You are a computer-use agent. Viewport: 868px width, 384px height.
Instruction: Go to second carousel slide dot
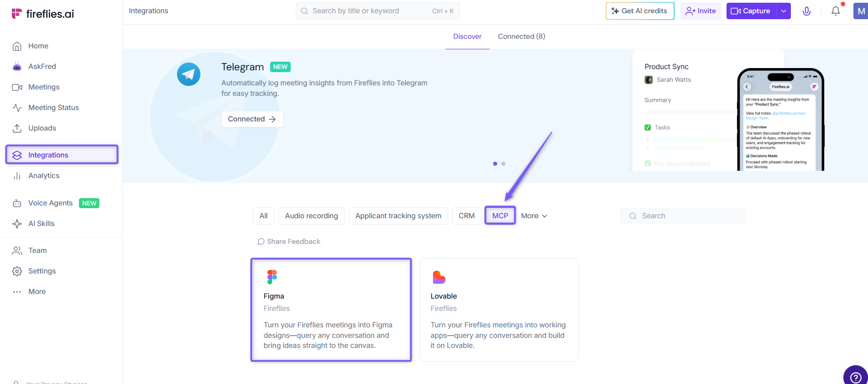pyautogui.click(x=503, y=163)
